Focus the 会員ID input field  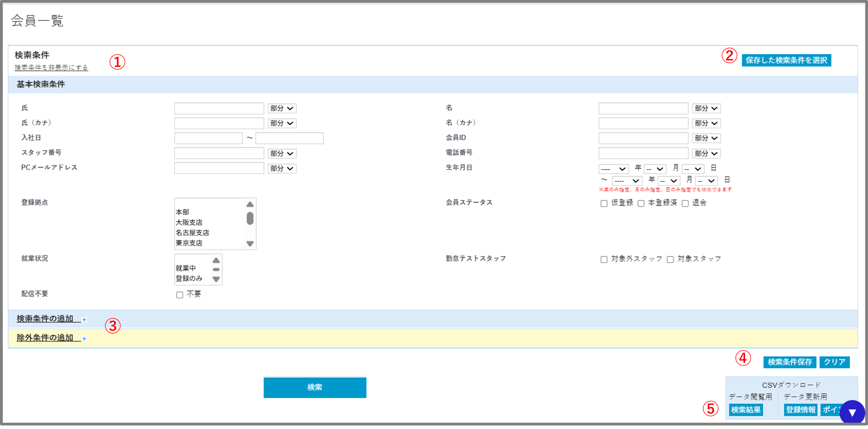pyautogui.click(x=643, y=138)
